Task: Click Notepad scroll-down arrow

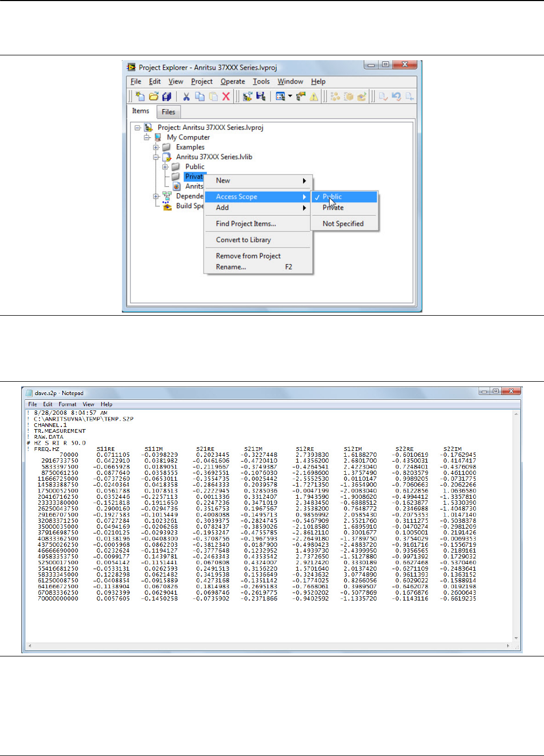Action: (516, 638)
